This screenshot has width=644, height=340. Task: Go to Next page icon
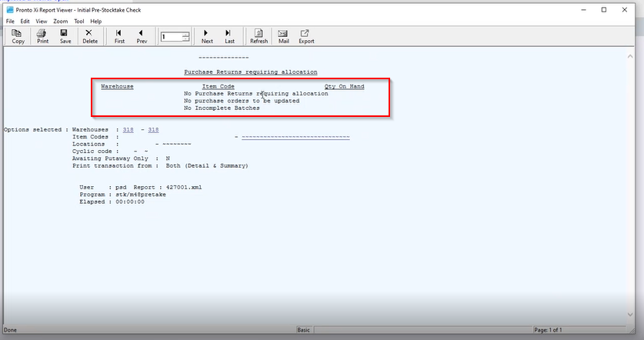click(x=207, y=36)
